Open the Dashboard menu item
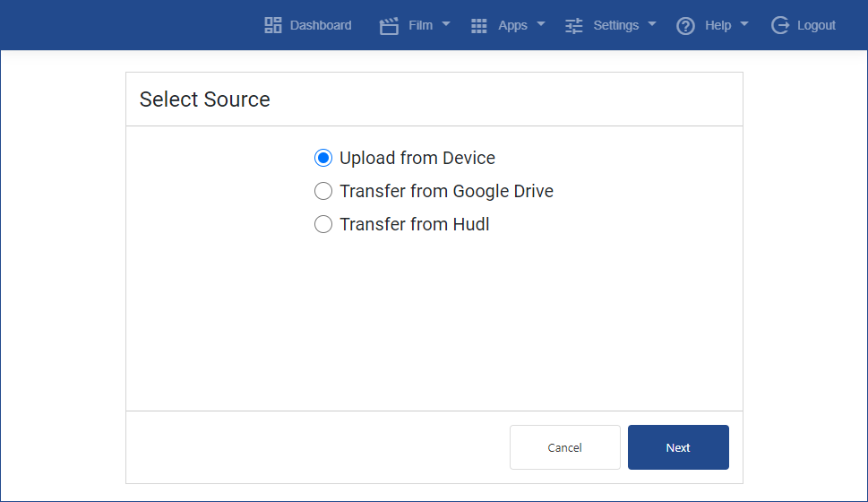Screen dimensions: 868x502 pos(321,25)
